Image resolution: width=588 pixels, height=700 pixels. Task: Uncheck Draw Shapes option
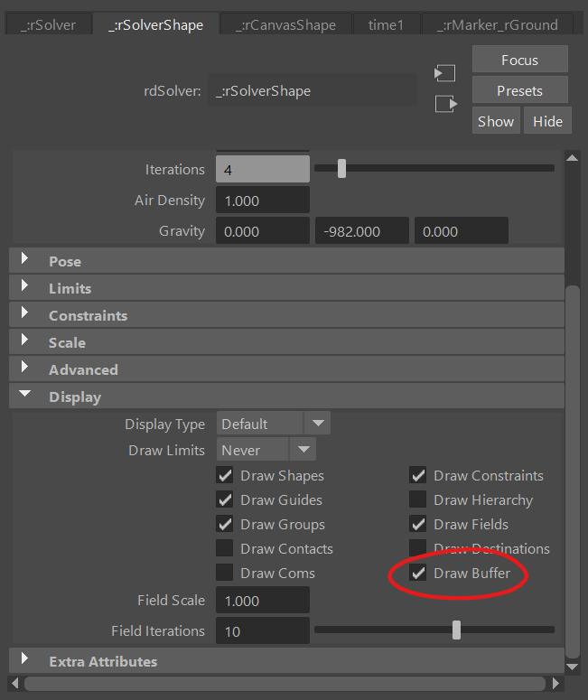coord(225,475)
